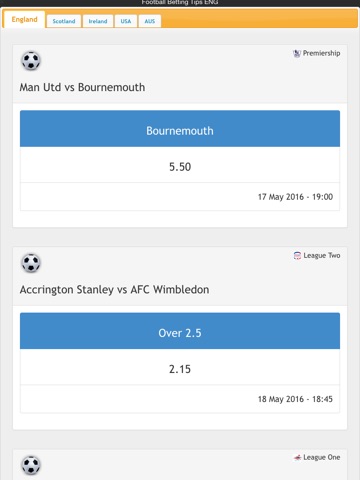Click the League One badge icon
The height and width of the screenshot is (480, 360).
coord(297,458)
